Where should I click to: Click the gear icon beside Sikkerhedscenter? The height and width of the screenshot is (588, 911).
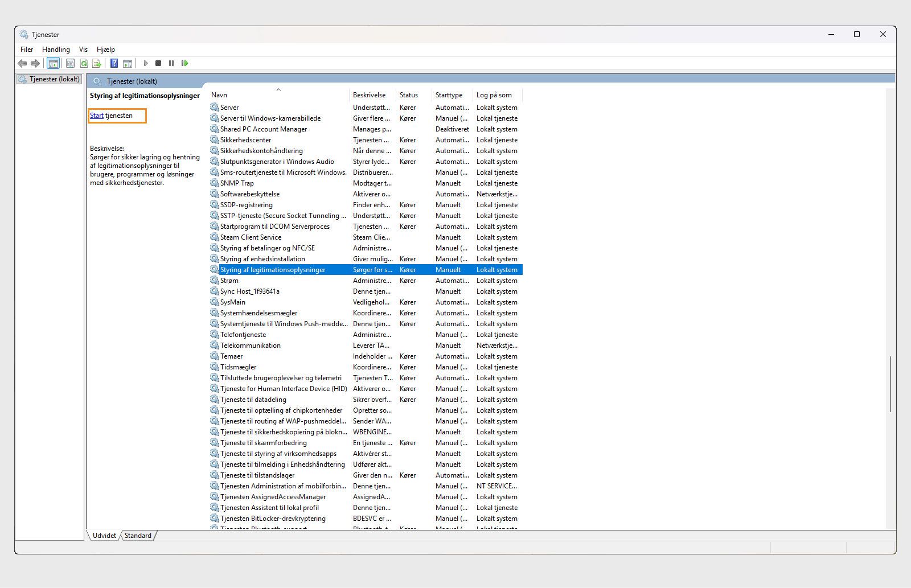(x=215, y=139)
